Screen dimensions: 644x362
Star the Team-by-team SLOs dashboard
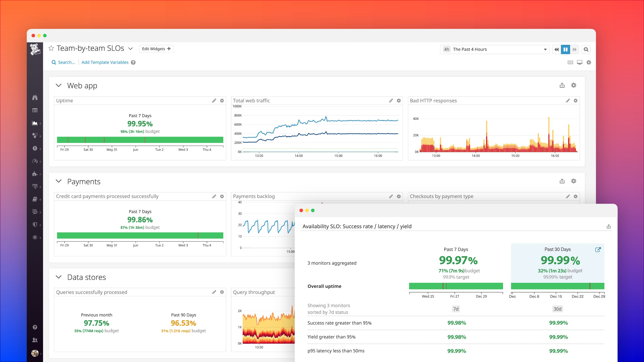click(51, 48)
